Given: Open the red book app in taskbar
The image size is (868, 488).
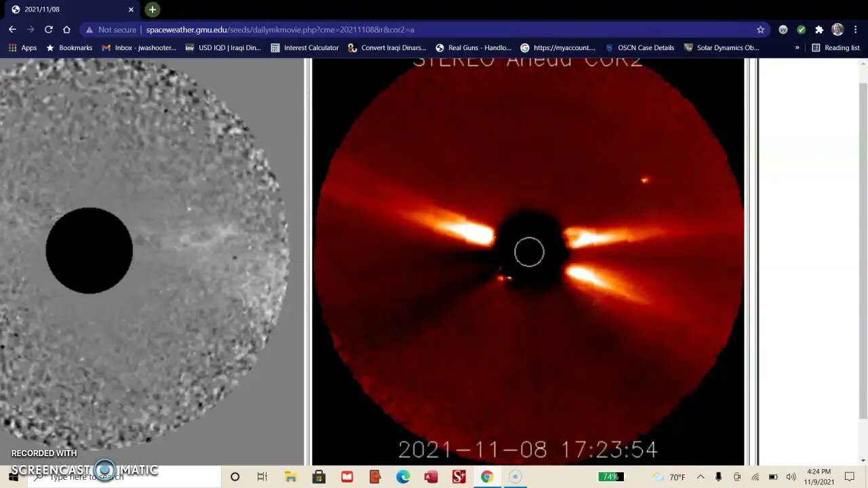Looking at the screenshot, I should pyautogui.click(x=347, y=477).
